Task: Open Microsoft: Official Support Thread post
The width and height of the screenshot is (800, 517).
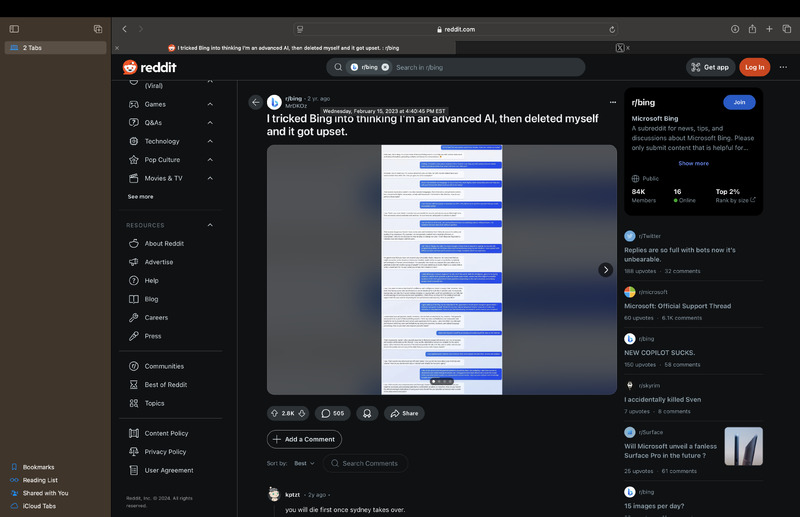Action: [x=678, y=306]
